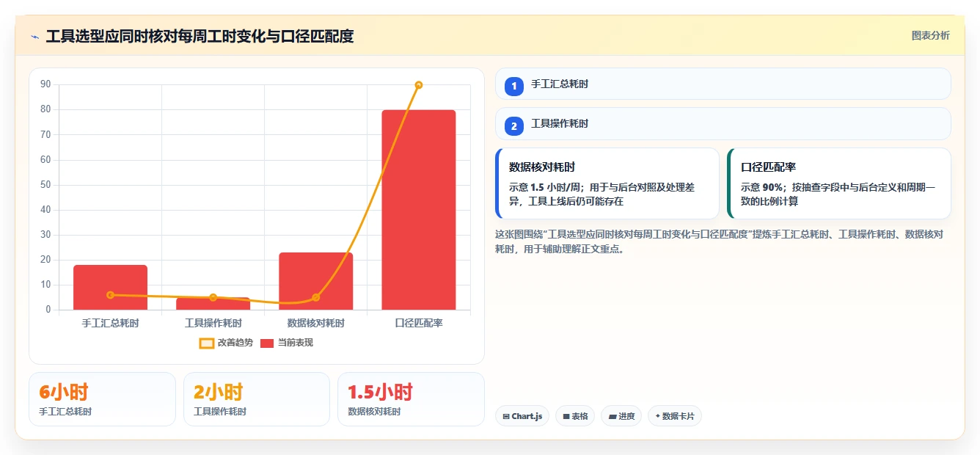Click the lightning icon beside the title

click(x=35, y=37)
